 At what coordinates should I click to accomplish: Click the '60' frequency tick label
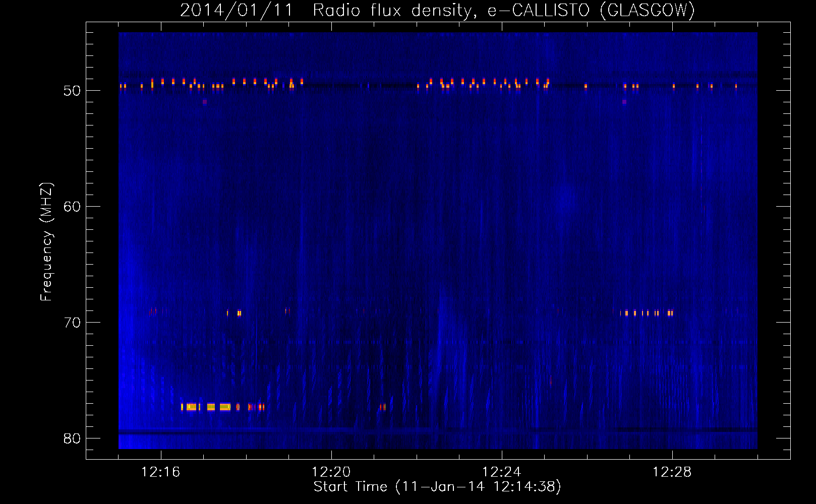click(x=72, y=207)
